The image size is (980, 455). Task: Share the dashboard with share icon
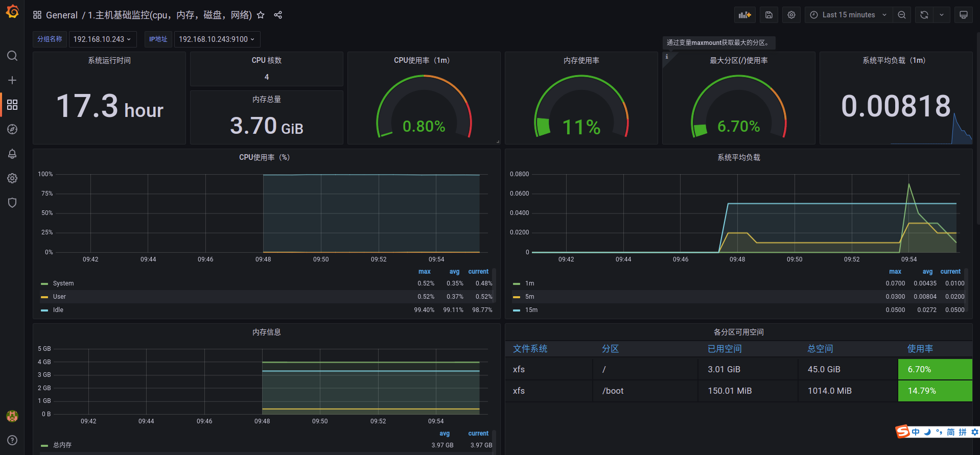[x=278, y=15]
